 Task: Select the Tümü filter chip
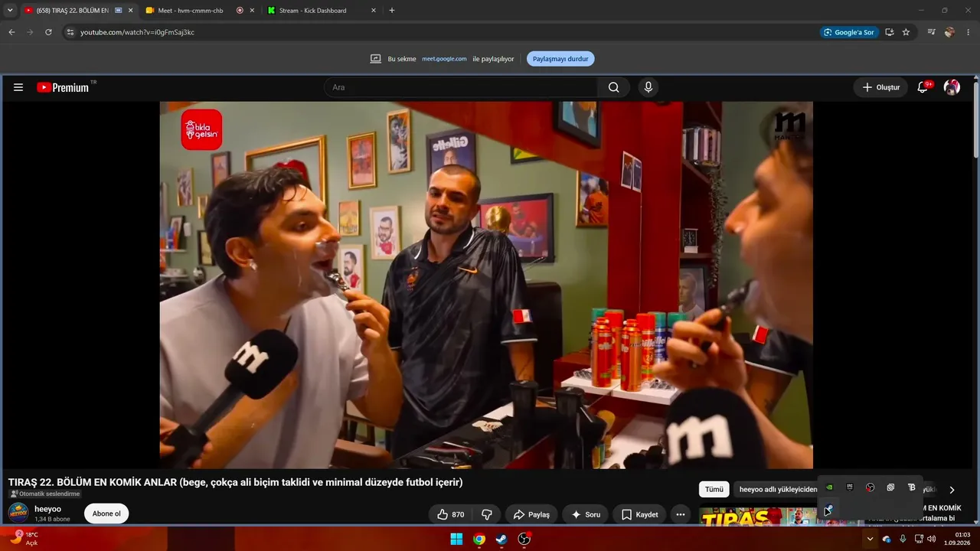(x=714, y=490)
